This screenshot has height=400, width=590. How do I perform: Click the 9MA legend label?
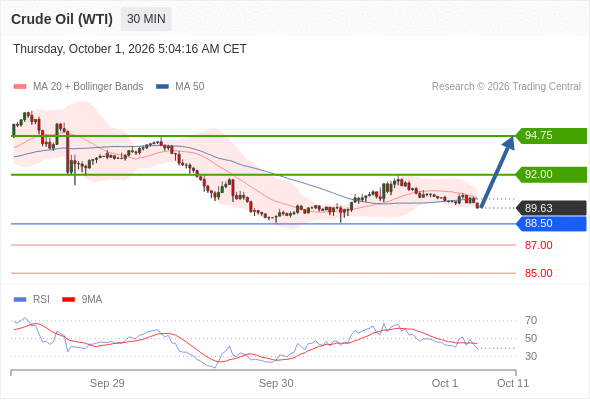92,300
